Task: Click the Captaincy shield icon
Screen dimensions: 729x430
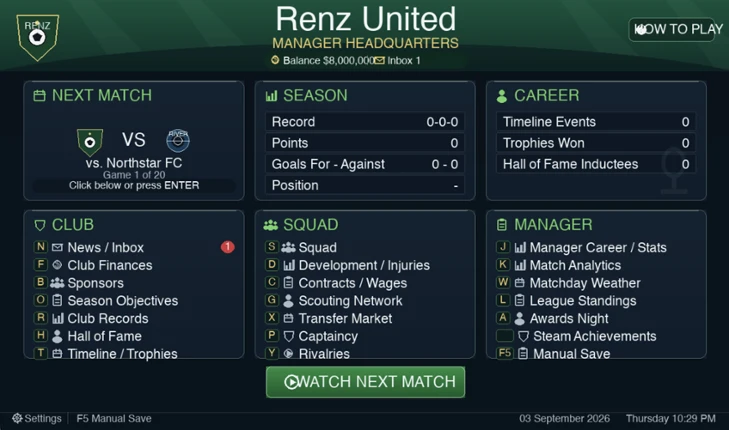Action: coord(289,336)
